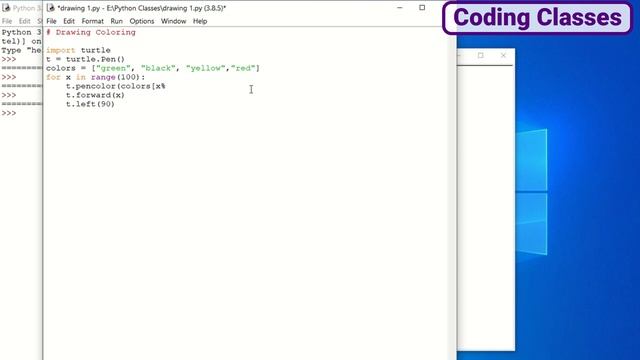Maximize the turtle graphics window behind

[x=480, y=56]
